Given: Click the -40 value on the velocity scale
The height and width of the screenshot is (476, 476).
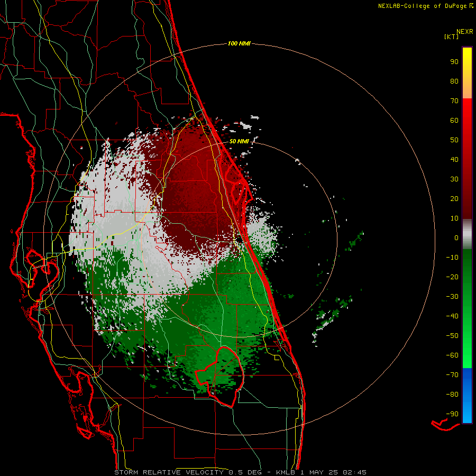Looking at the screenshot, I should click(x=452, y=316).
